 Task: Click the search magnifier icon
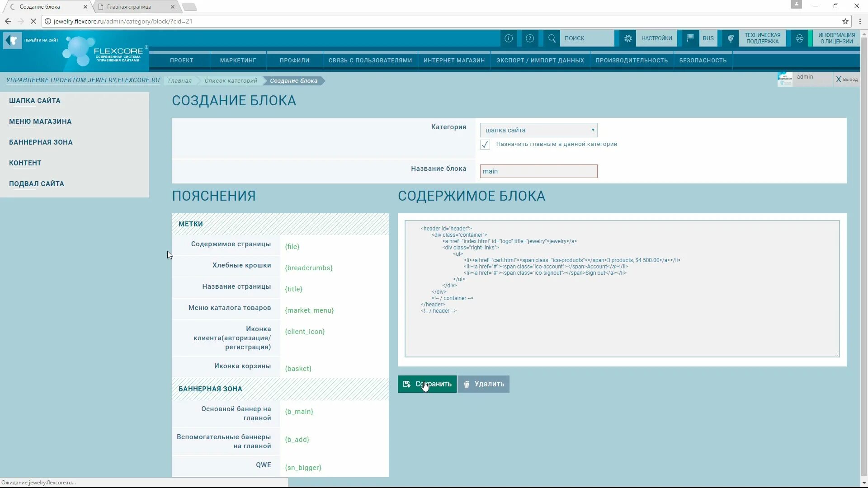(552, 38)
